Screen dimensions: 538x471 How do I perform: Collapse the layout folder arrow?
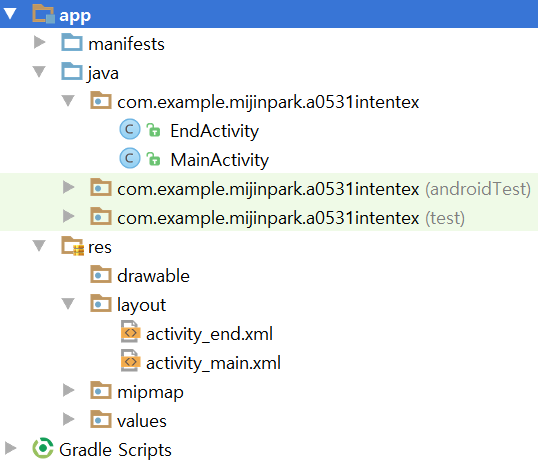[68, 304]
